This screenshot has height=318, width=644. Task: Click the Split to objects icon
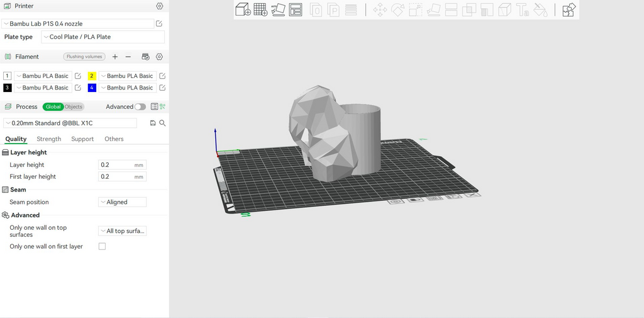[x=316, y=9]
